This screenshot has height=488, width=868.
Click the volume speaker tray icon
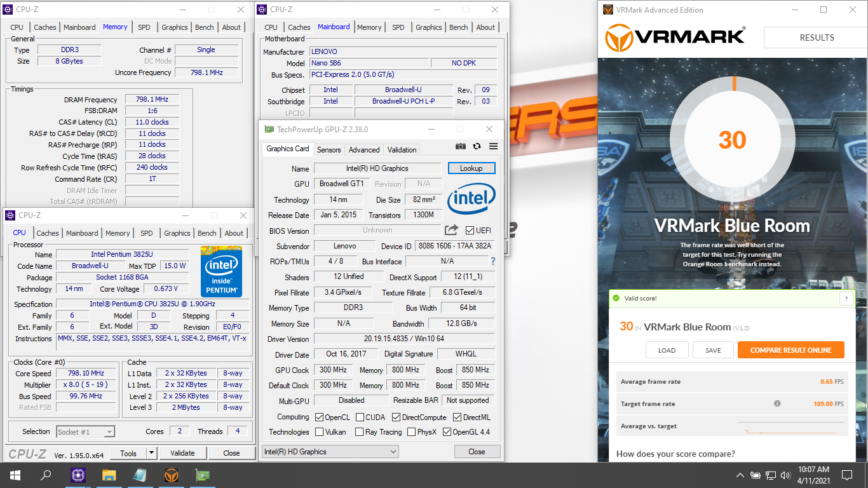(786, 475)
